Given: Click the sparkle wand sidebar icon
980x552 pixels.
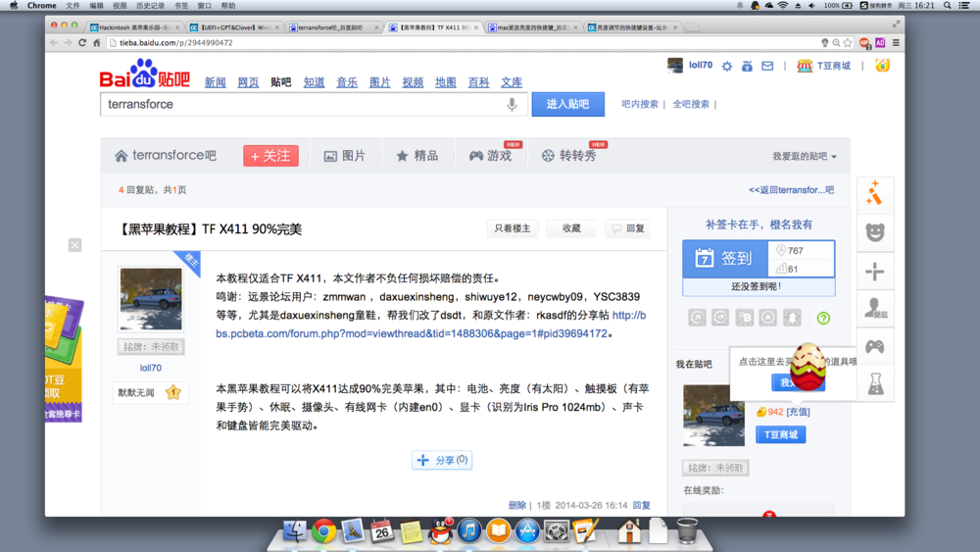Looking at the screenshot, I should tap(874, 192).
